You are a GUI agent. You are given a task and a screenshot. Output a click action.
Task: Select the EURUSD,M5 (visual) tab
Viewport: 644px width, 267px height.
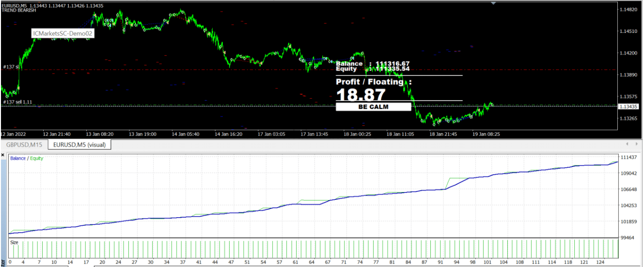point(80,145)
